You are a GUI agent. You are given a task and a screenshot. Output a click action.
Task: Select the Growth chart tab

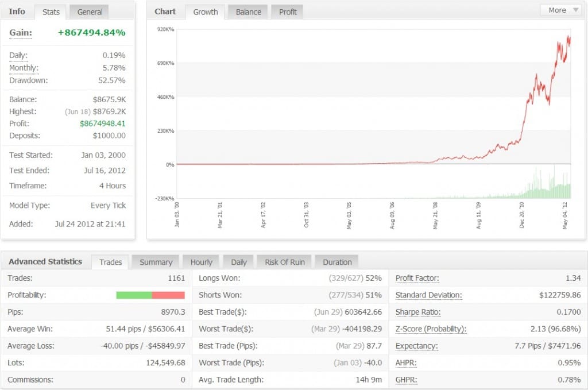(205, 12)
